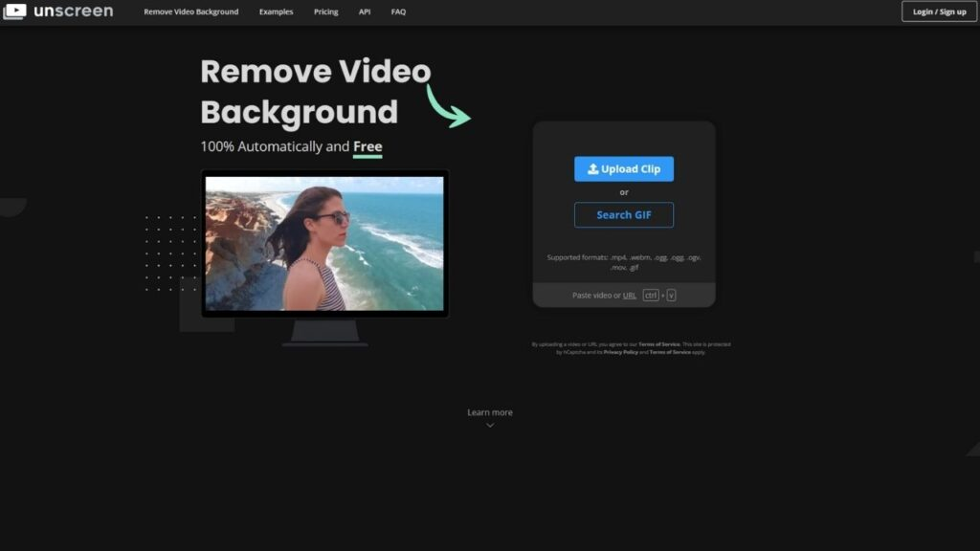Click the Search GIF button
Screen dimensions: 980x551
[x=624, y=214]
